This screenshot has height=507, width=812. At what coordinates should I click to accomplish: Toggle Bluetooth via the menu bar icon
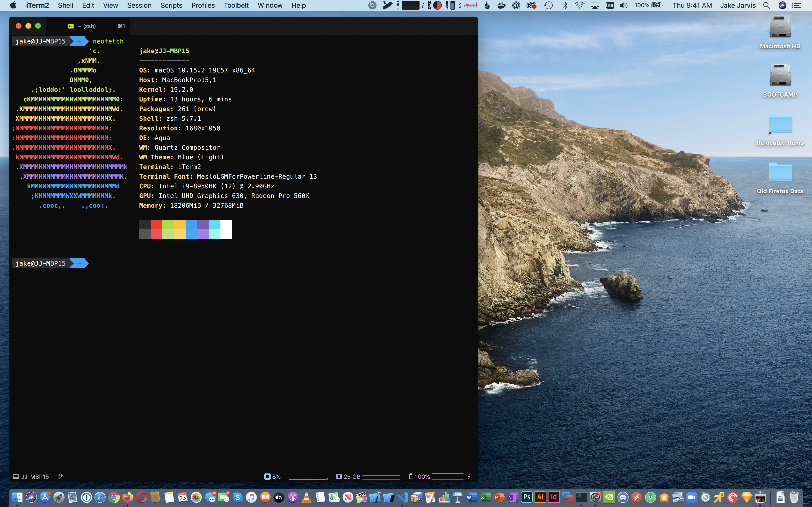coord(565,5)
